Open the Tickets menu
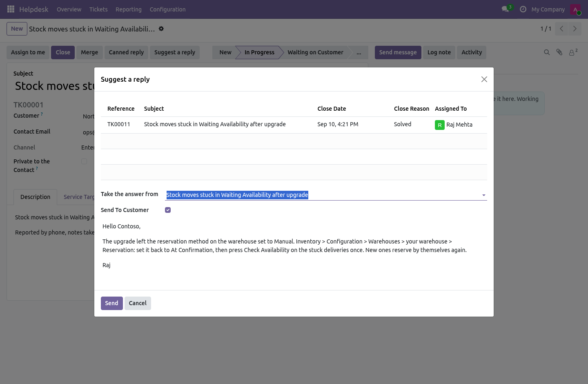The width and height of the screenshot is (588, 384). coord(98,9)
